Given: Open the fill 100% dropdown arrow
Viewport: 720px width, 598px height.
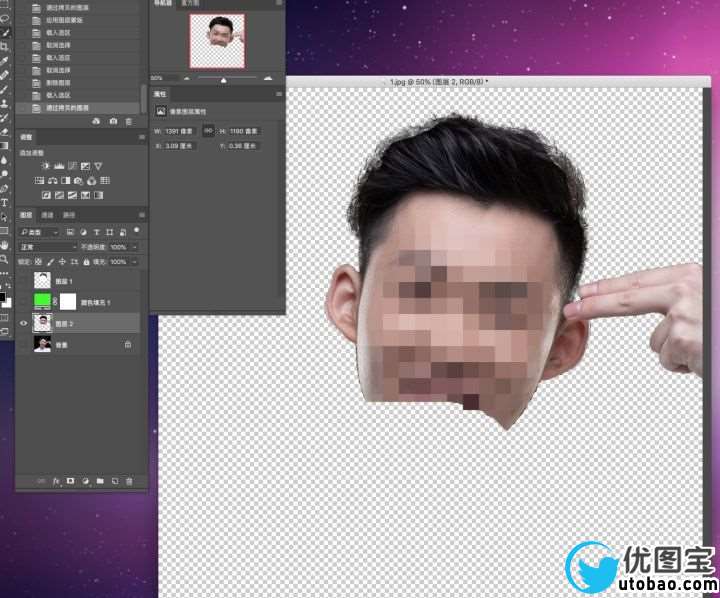Looking at the screenshot, I should click(135, 262).
